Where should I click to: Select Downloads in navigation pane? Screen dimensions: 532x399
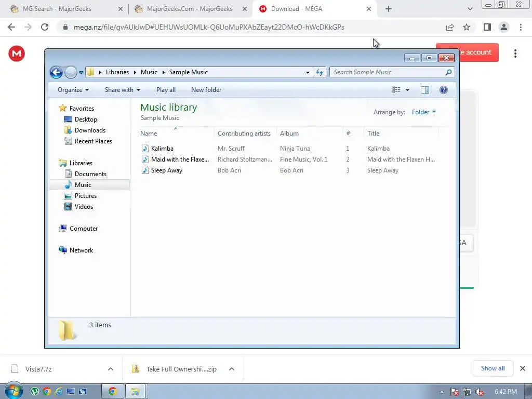(x=85, y=130)
